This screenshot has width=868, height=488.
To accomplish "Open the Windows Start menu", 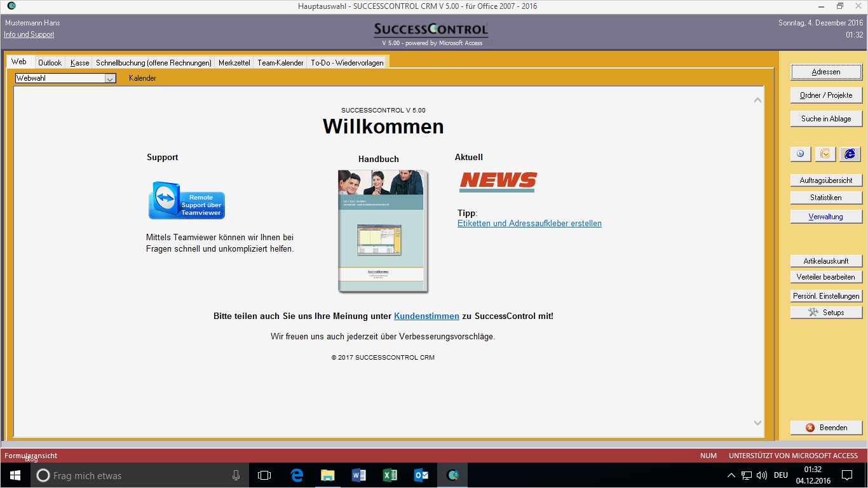I will tap(15, 475).
